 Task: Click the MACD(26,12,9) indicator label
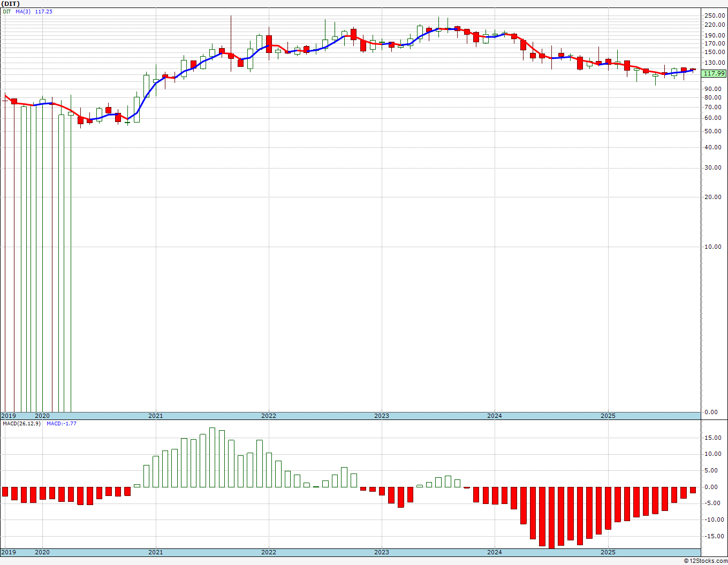point(21,424)
